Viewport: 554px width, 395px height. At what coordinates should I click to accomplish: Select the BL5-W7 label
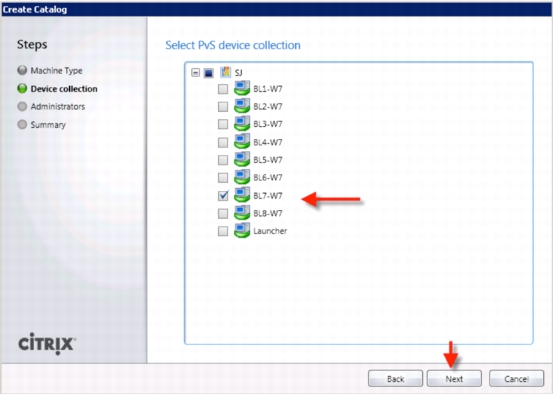click(x=268, y=160)
